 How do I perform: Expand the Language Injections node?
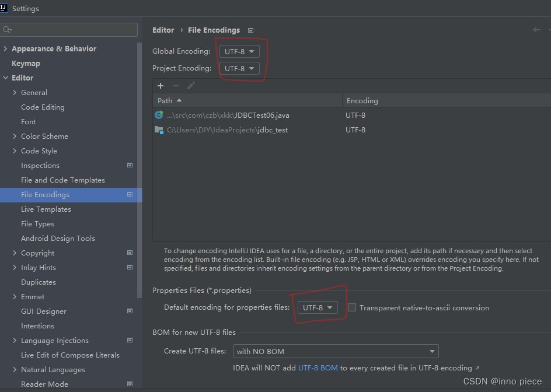15,340
